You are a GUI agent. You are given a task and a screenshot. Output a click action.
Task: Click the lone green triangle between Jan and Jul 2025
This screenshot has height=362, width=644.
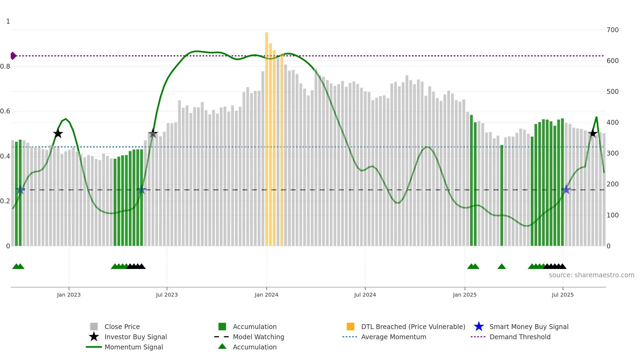[502, 266]
